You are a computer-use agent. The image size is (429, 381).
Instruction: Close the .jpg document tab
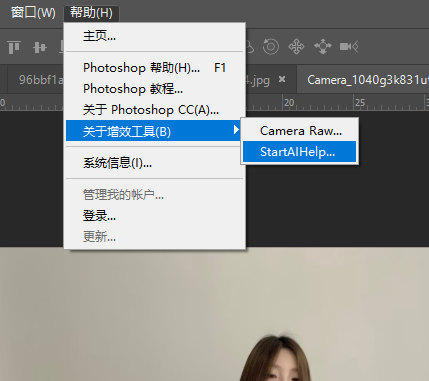click(x=282, y=79)
